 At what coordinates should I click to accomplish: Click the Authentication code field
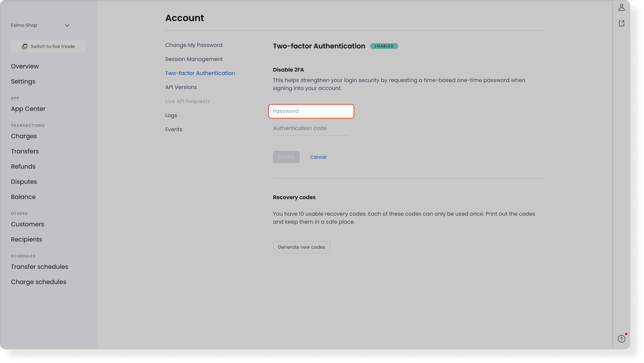click(311, 128)
